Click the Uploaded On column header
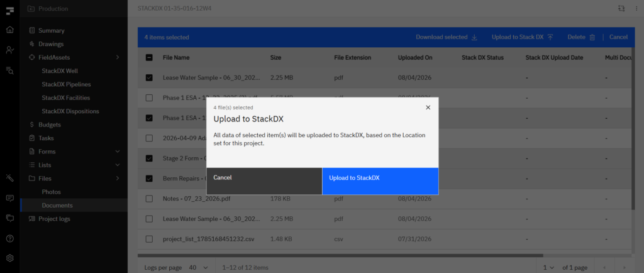 pos(415,58)
